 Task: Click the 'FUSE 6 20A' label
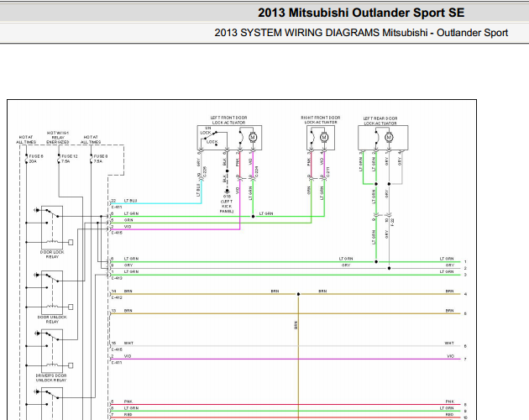[x=36, y=159]
